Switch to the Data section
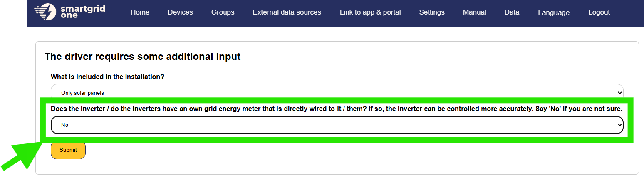644x178 pixels. pyautogui.click(x=512, y=12)
